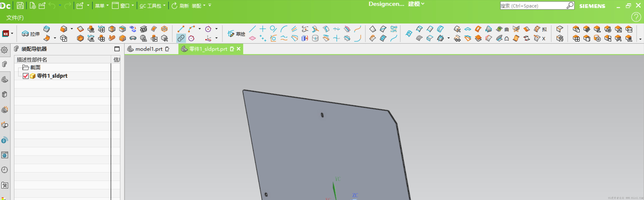Viewport: 644px width, 200px height.
Task: Pop out the model1.prt tab window
Action: pyautogui.click(x=167, y=49)
